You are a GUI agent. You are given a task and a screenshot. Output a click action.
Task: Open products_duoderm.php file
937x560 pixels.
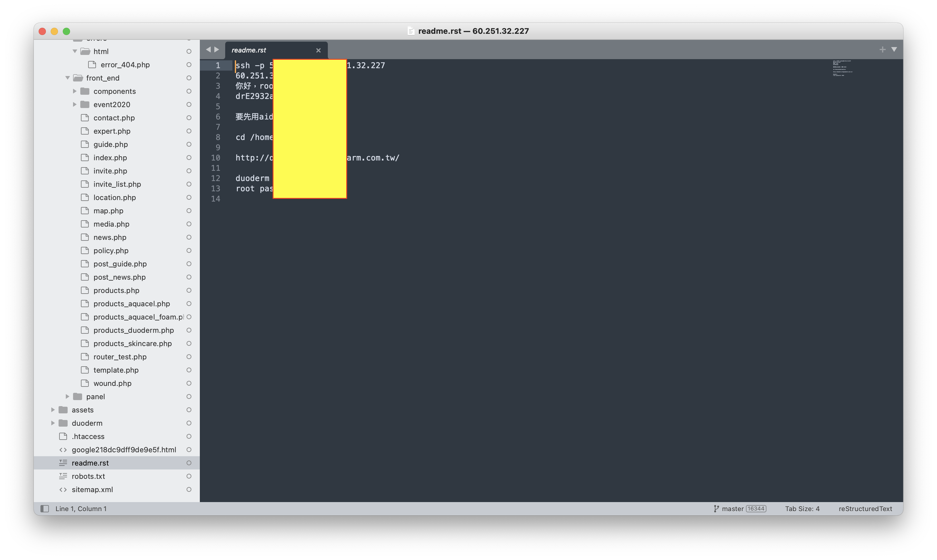[x=134, y=330]
